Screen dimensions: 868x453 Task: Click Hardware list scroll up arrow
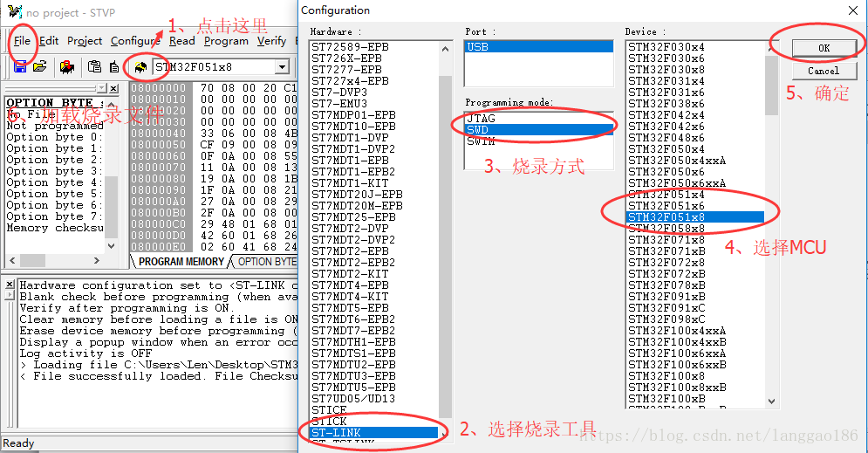[x=446, y=49]
